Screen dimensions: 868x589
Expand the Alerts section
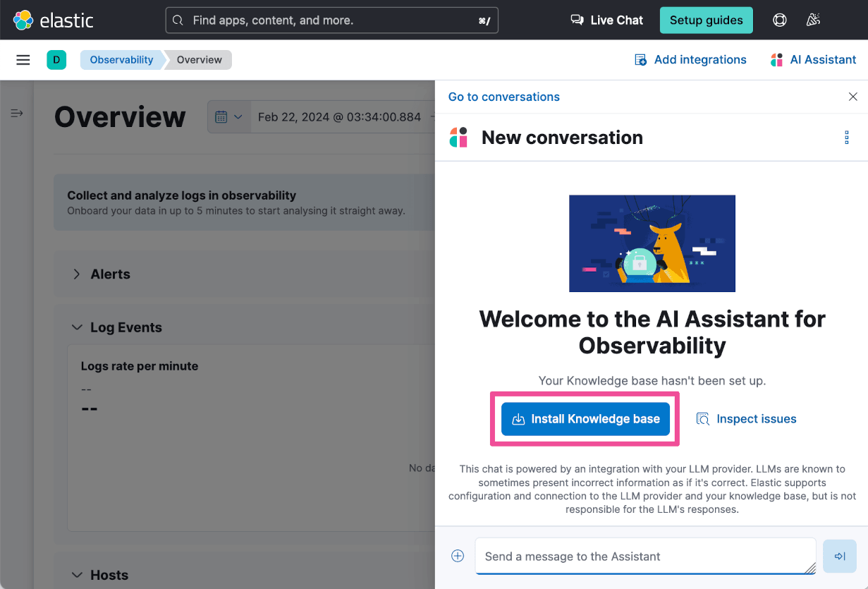(x=76, y=274)
